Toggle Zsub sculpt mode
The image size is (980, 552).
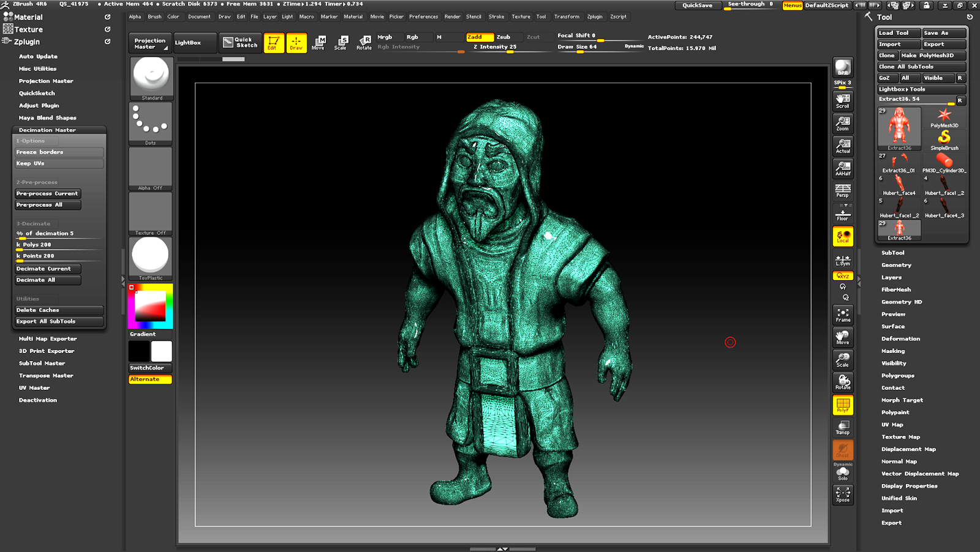coord(503,37)
